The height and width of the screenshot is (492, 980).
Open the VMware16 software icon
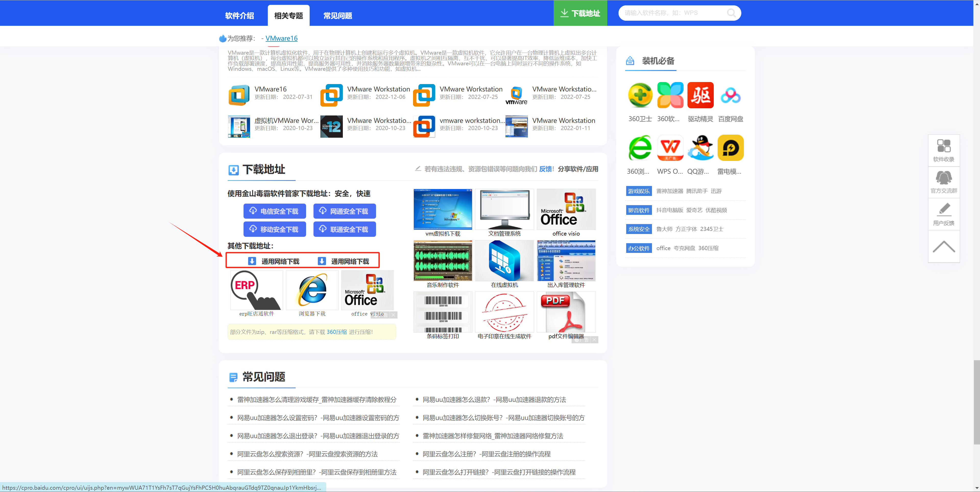[239, 95]
